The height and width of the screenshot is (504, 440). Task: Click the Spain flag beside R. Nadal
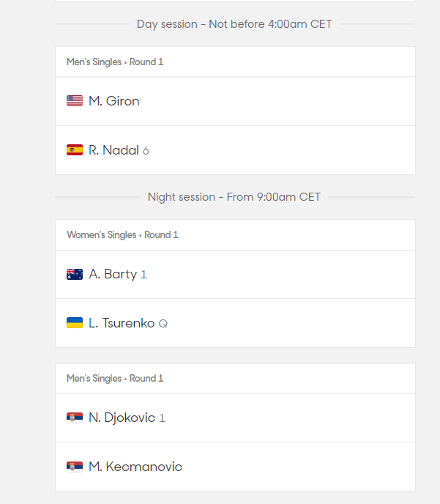tap(75, 150)
